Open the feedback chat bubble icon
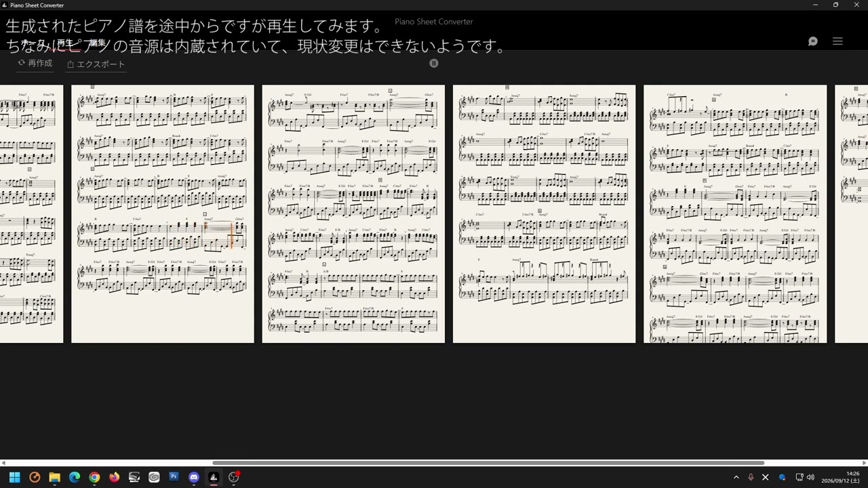This screenshot has width=868, height=488. click(813, 41)
